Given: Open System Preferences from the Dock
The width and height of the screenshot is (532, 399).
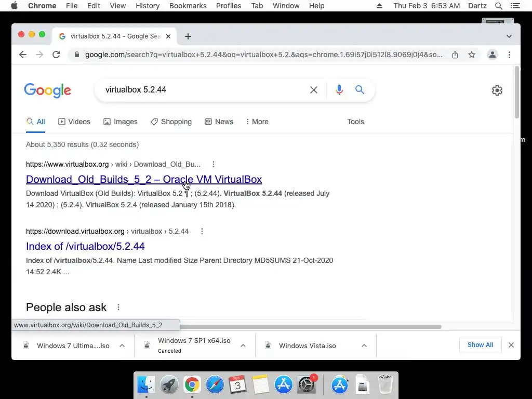Looking at the screenshot, I should [x=307, y=385].
